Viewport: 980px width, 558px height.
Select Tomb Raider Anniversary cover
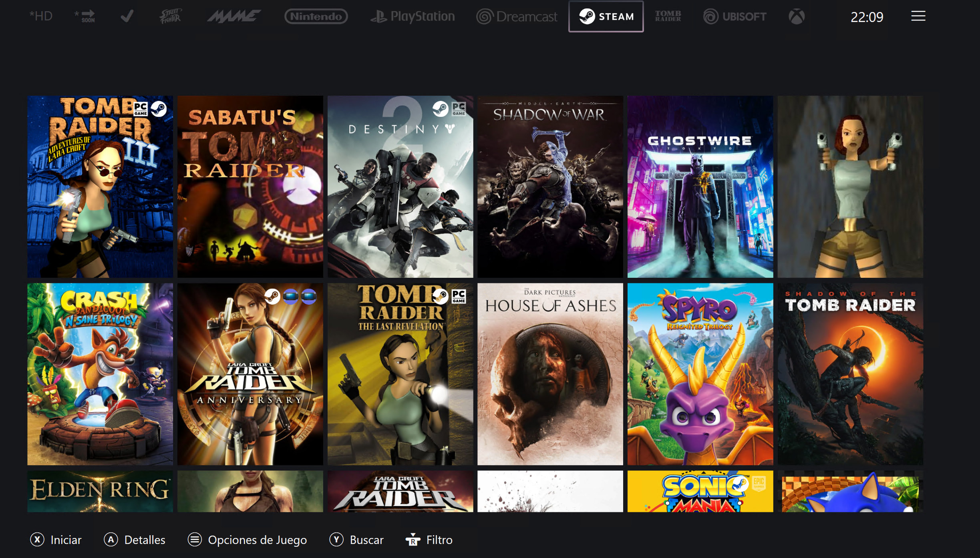250,374
